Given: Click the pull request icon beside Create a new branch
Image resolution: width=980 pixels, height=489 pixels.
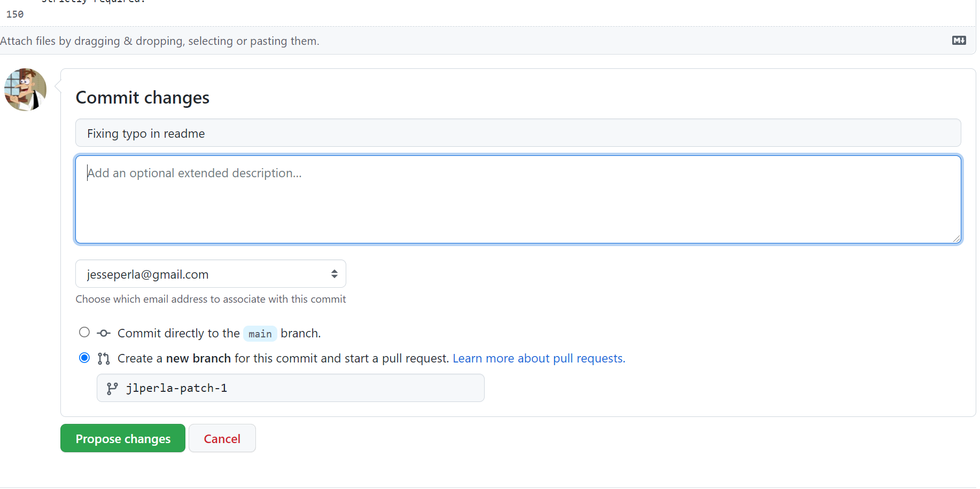Looking at the screenshot, I should pyautogui.click(x=104, y=359).
